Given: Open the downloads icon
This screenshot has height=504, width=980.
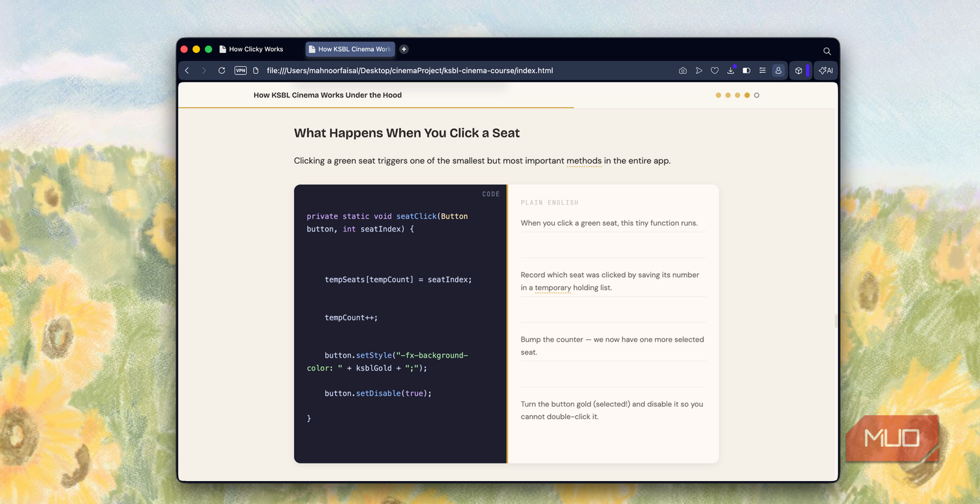Looking at the screenshot, I should (x=731, y=71).
